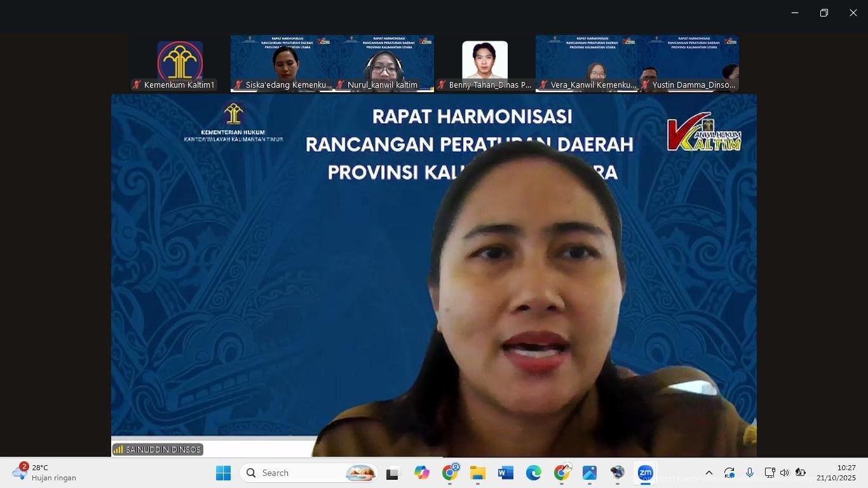
Task: Open the weather widget showing 28°C
Action: pyautogui.click(x=44, y=473)
